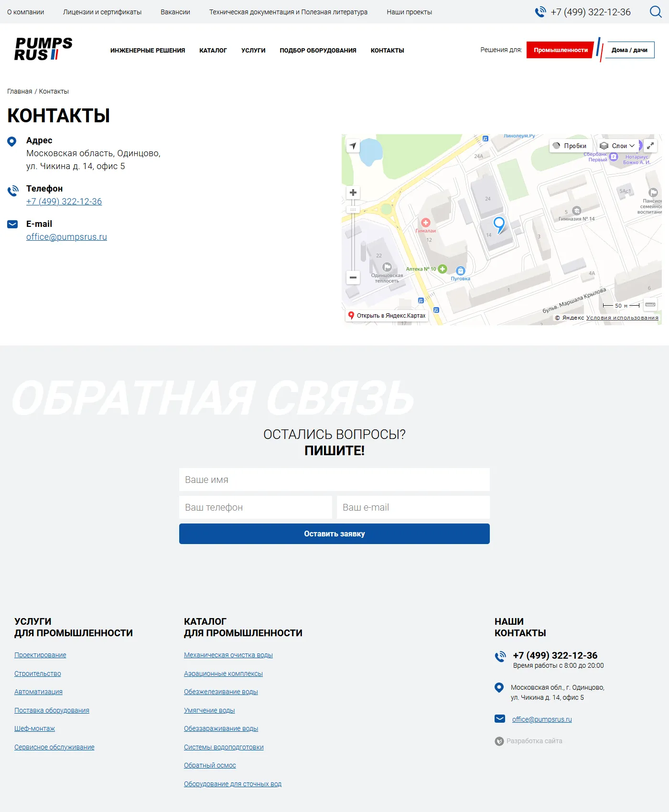Expand the map to fullscreen

(650, 146)
